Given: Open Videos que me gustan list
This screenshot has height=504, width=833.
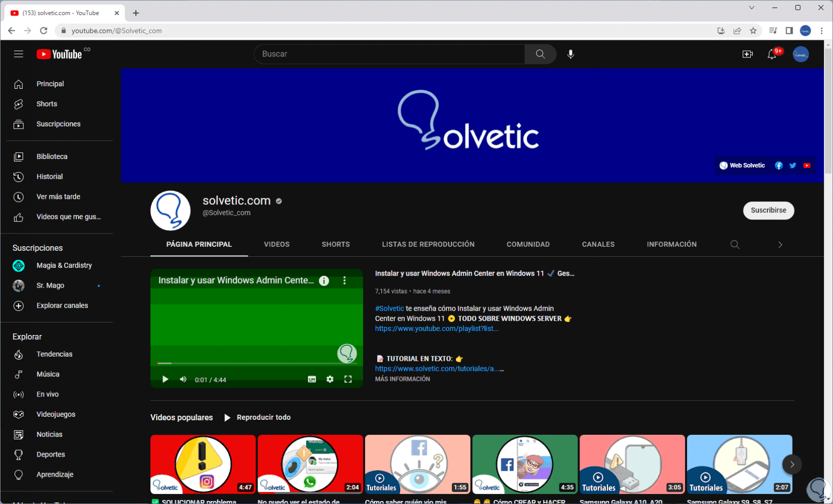Looking at the screenshot, I should [60, 217].
